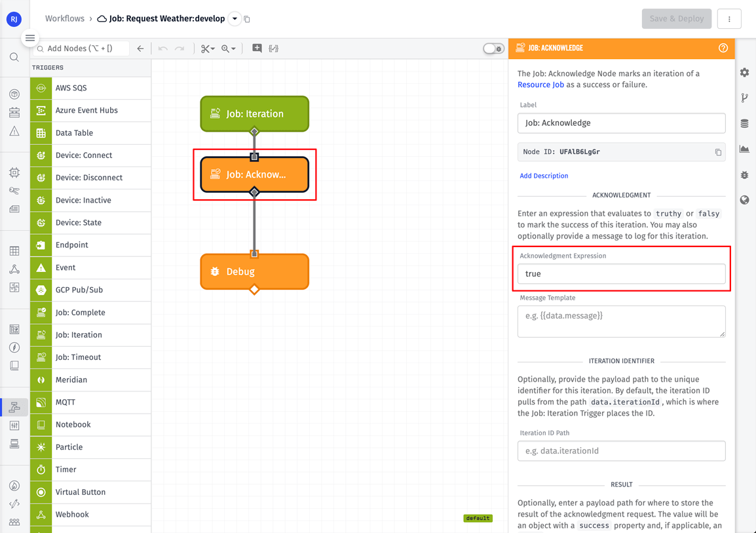Collapse the node palette with the left arrow
This screenshot has width=756, height=533.
(x=140, y=49)
